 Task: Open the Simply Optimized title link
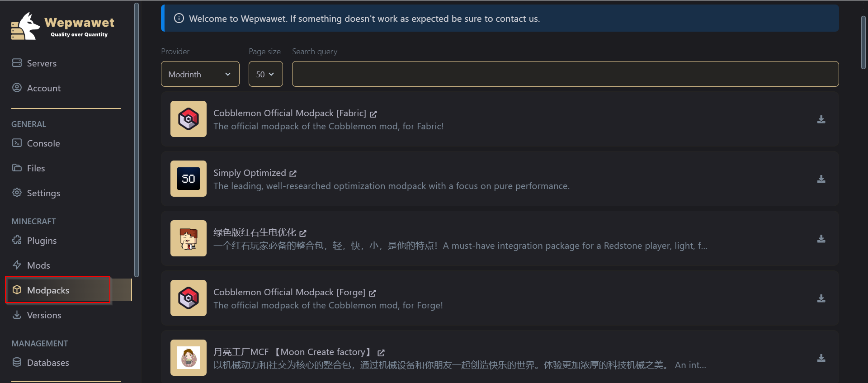tap(250, 173)
